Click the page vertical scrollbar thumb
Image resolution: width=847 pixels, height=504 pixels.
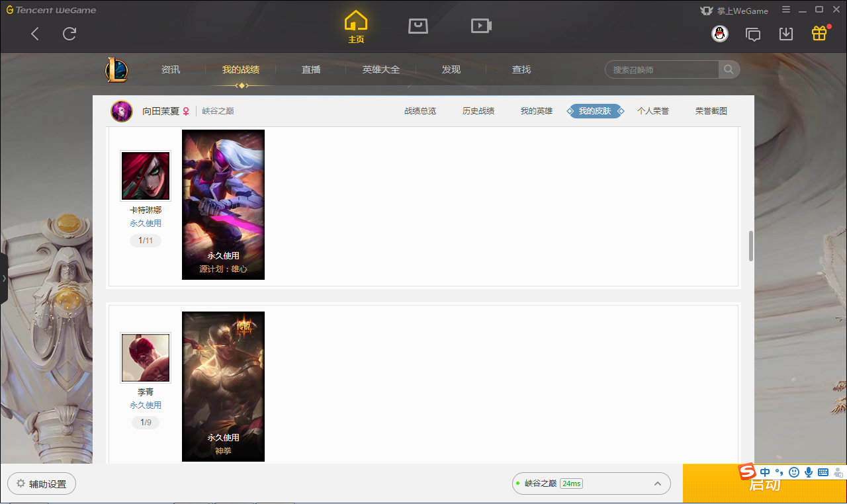click(x=751, y=246)
